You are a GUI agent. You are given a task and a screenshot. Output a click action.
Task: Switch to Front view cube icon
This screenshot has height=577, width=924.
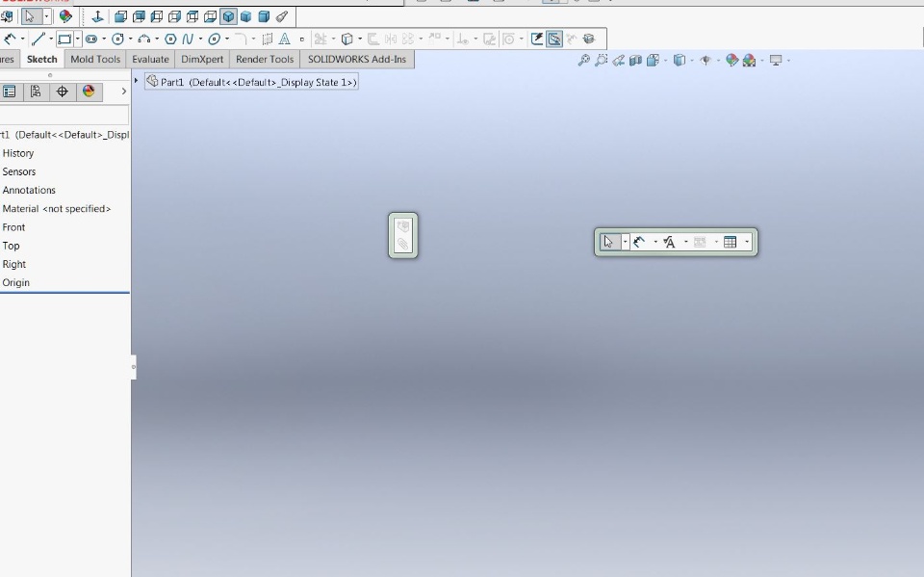[121, 16]
